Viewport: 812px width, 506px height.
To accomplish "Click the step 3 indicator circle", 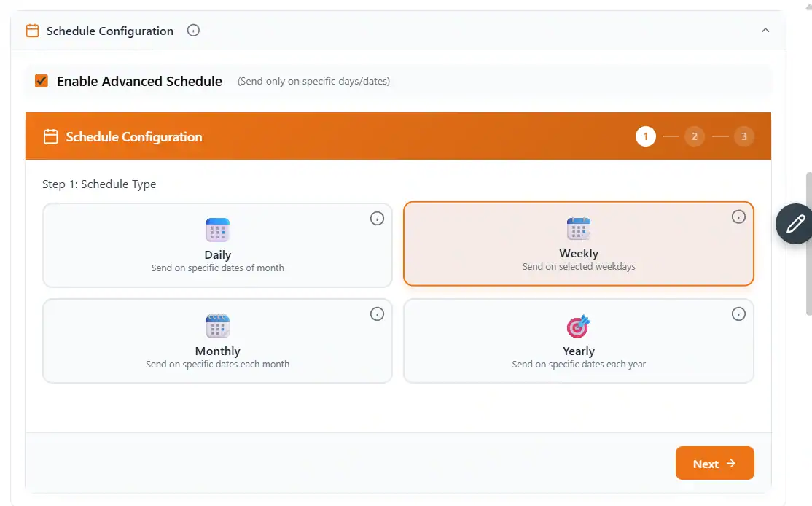I will [744, 136].
